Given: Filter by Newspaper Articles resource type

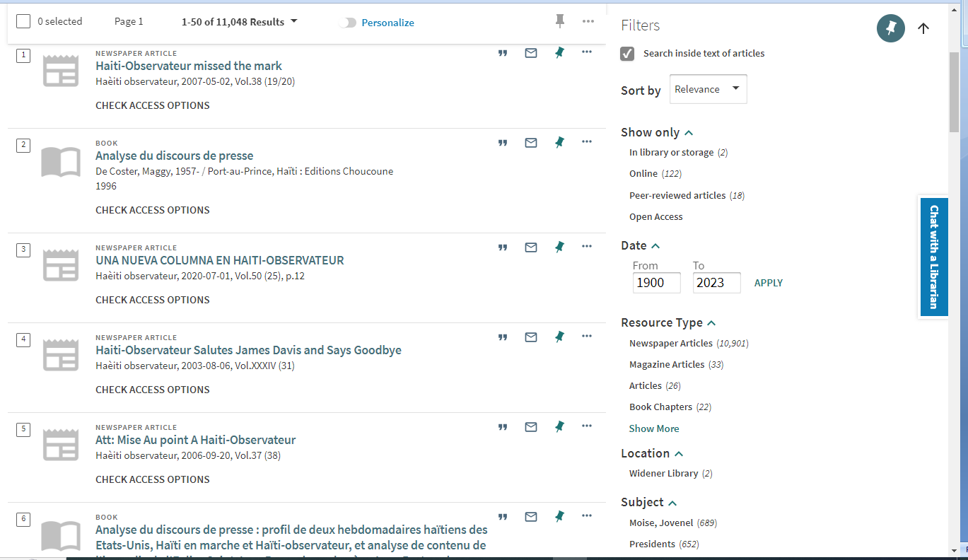Looking at the screenshot, I should (670, 344).
